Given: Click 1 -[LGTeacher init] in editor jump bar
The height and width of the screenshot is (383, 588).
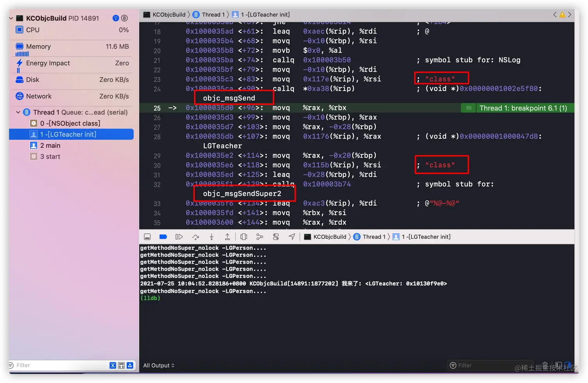Looking at the screenshot, I should [x=261, y=15].
